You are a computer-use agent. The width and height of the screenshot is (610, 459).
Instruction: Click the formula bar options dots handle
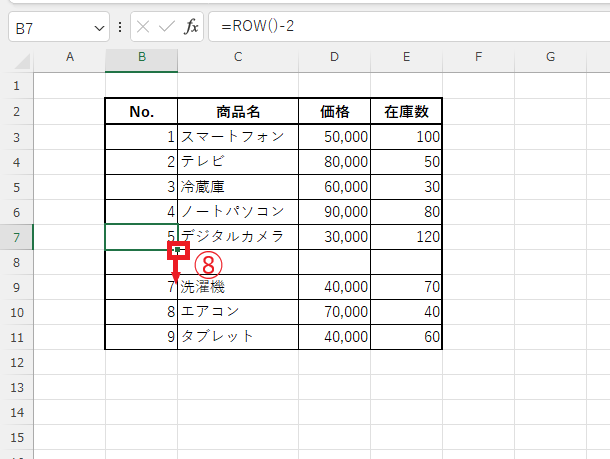(120, 27)
